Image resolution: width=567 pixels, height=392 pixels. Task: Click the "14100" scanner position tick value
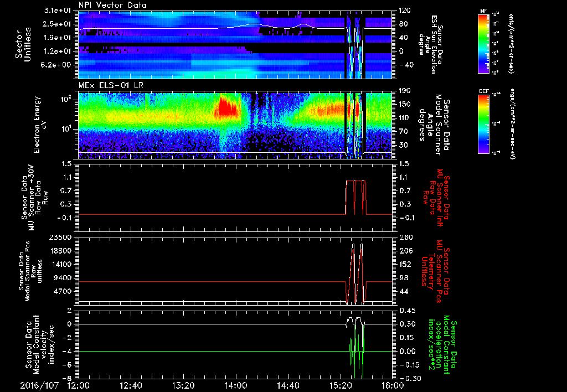pyautogui.click(x=61, y=264)
